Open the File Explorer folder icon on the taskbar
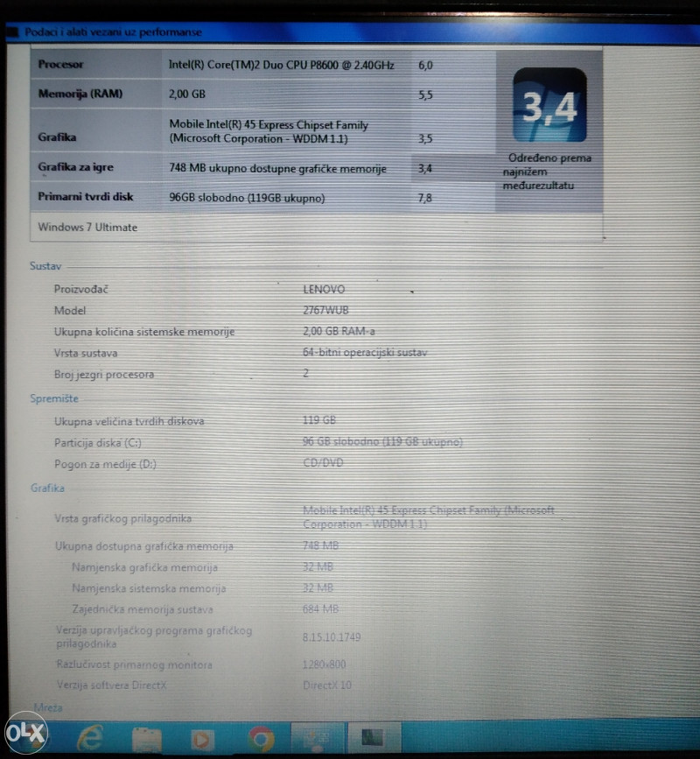Viewport: 700px width, 759px height. point(147,740)
